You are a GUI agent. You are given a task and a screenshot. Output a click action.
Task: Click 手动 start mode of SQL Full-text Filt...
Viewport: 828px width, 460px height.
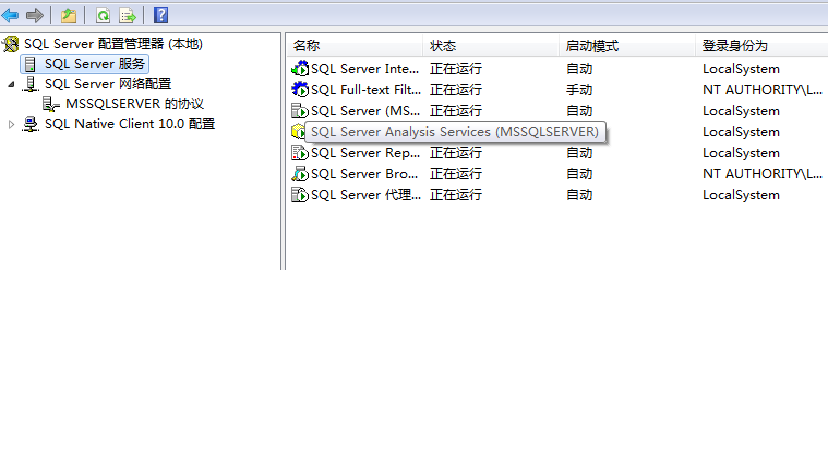pos(579,90)
